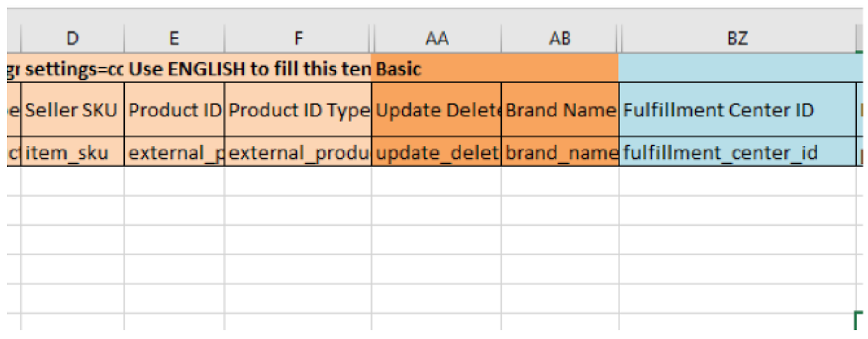The width and height of the screenshot is (868, 339).
Task: Select column D header
Action: tap(72, 39)
